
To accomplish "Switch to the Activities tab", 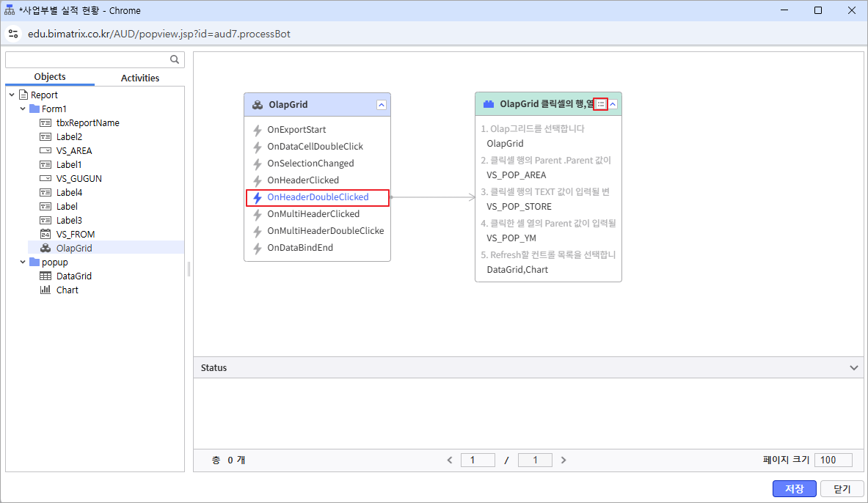I will coord(139,78).
